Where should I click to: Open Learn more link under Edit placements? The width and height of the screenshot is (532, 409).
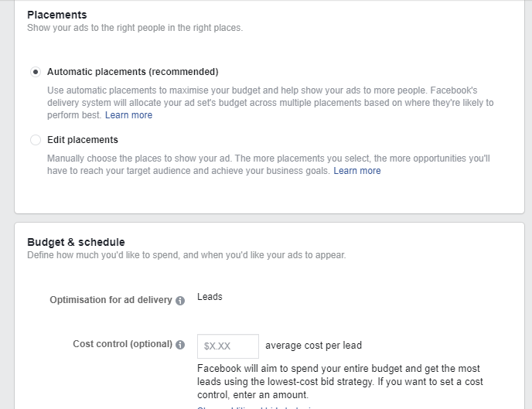pos(357,171)
